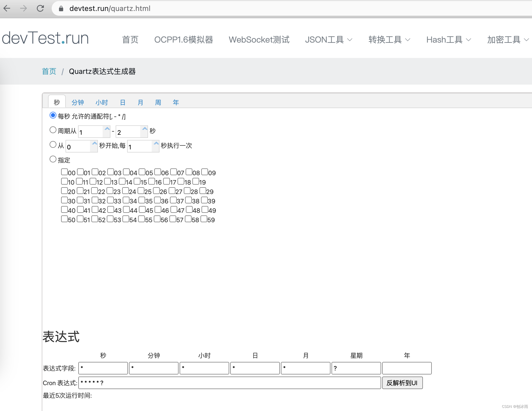Expand the 加密工具 dropdown menu
532x411 pixels.
click(x=508, y=40)
